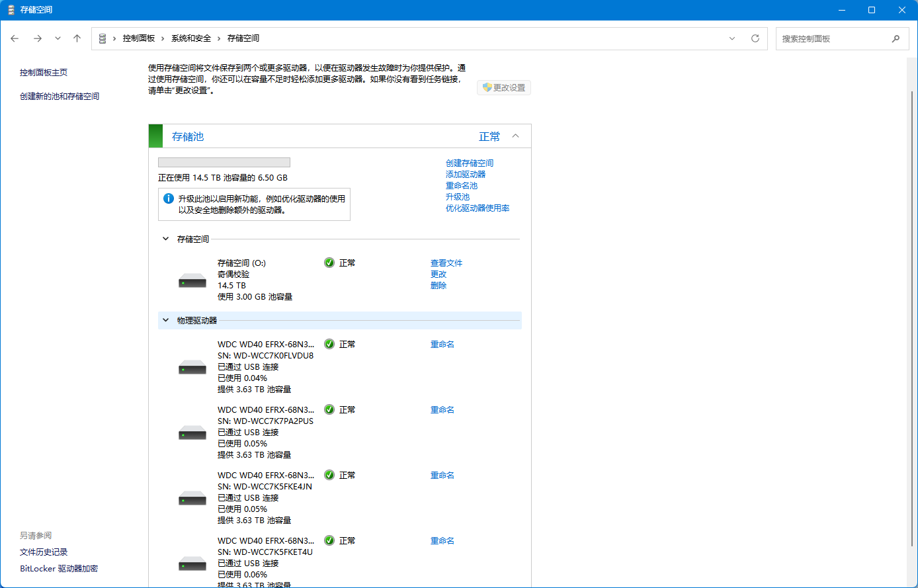Click 查看文件 for storage space O:
This screenshot has width=918, height=588.
[446, 263]
